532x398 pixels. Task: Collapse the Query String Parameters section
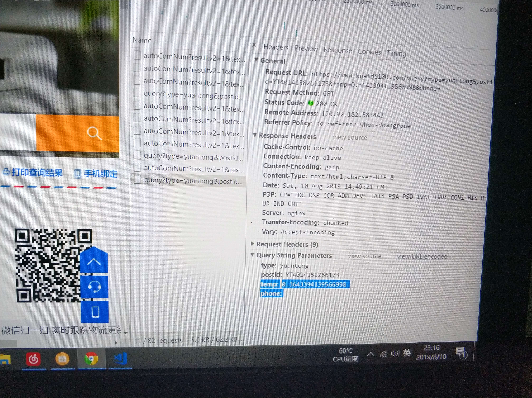tap(252, 255)
